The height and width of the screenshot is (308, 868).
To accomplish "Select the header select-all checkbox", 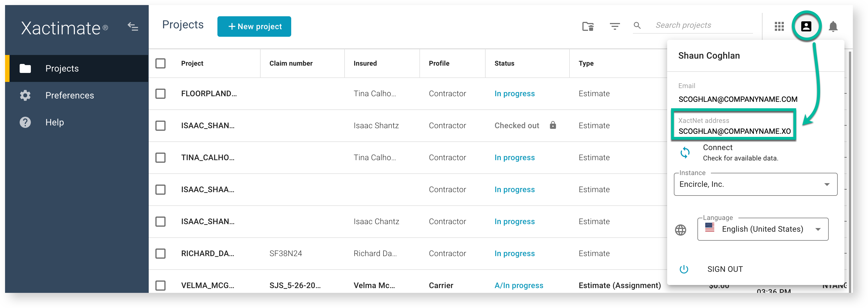I will pos(160,63).
